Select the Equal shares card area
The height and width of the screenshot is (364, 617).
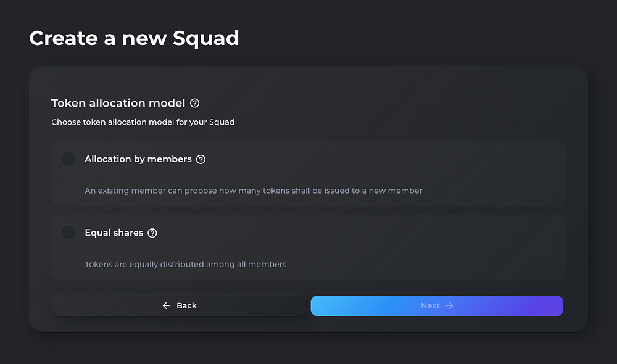pos(308,247)
